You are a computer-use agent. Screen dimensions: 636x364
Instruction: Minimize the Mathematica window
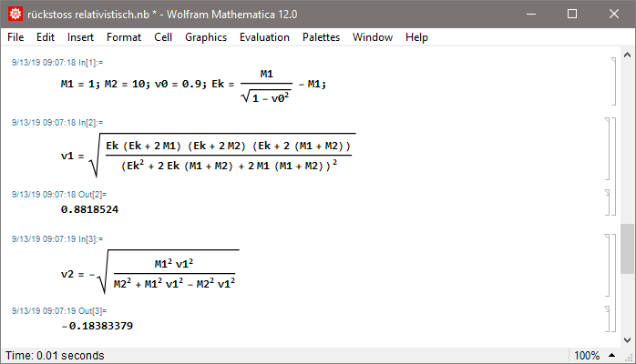(528, 15)
